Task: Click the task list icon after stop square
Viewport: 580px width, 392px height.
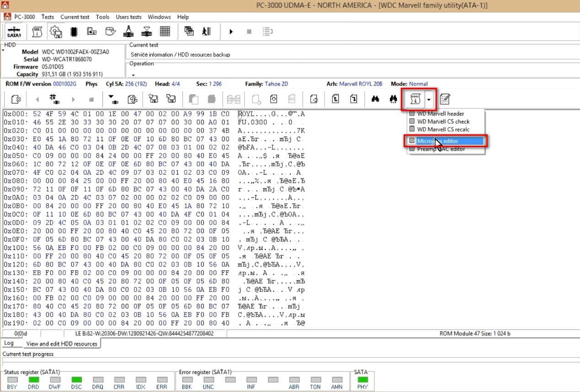Action: (268, 32)
